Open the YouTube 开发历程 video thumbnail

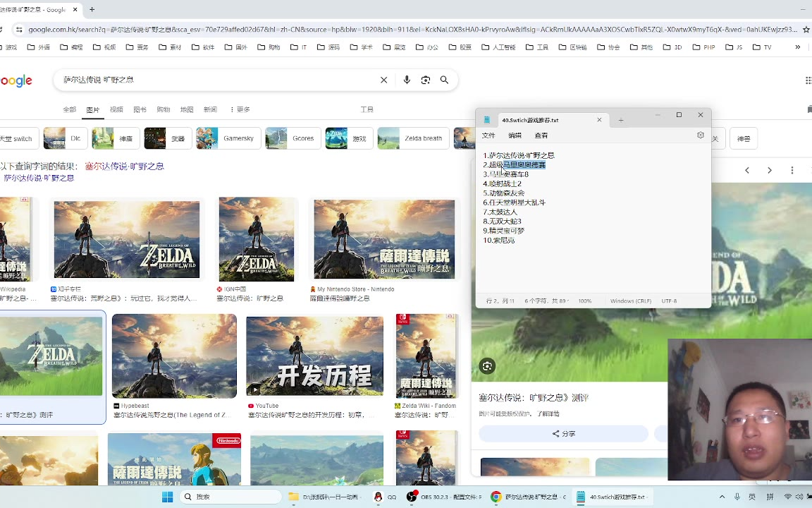[x=315, y=356]
